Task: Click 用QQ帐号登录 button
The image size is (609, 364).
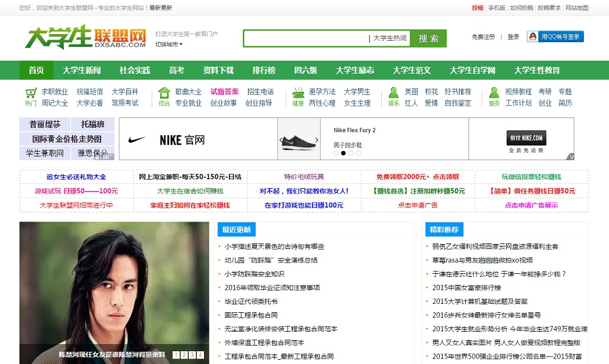Action: coord(555,37)
